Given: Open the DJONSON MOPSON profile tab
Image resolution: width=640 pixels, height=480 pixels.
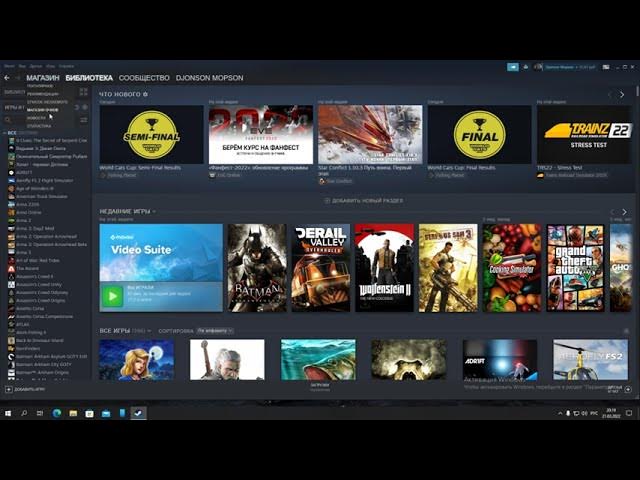Looking at the screenshot, I should click(209, 78).
